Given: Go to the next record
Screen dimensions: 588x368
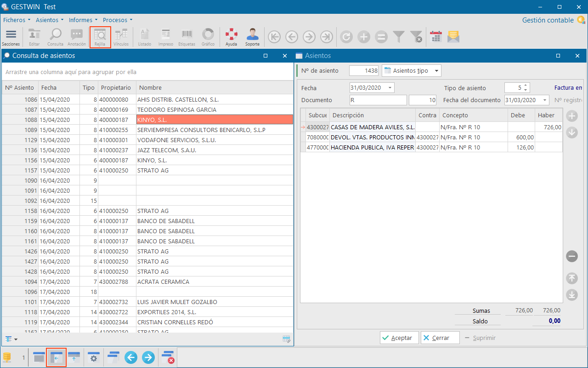Looking at the screenshot, I should coord(309,37).
